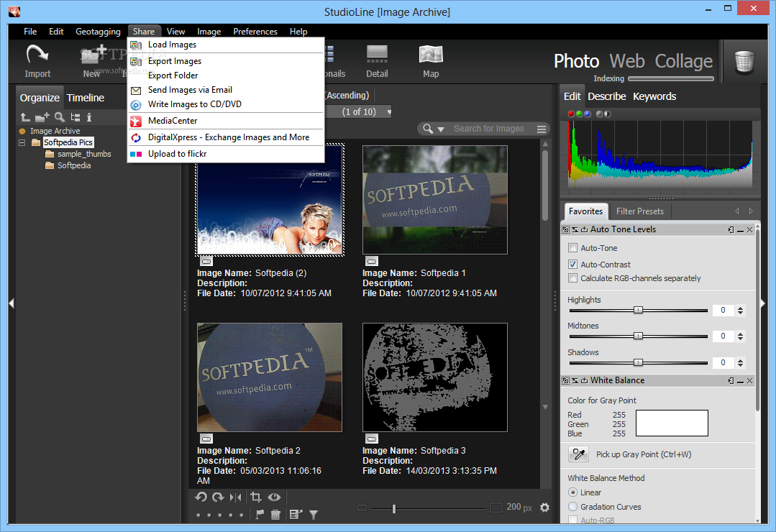Open the Map view icon
The width and height of the screenshot is (776, 532).
431,54
